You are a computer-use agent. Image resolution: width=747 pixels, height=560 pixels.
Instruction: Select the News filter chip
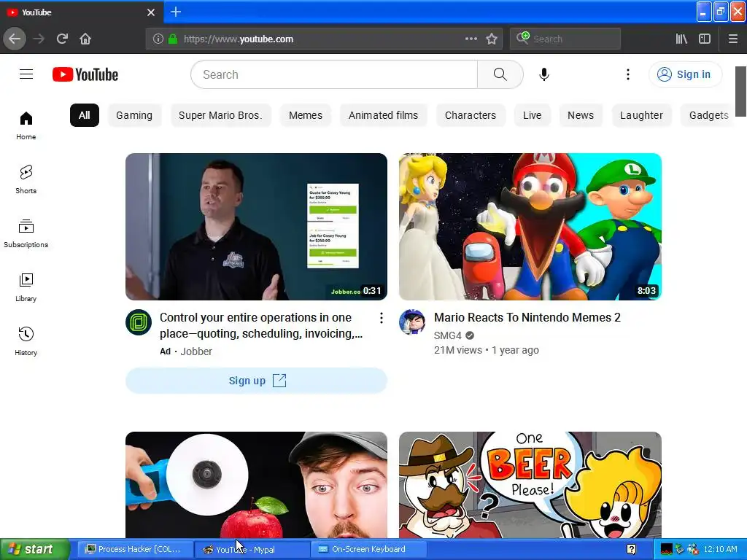click(x=580, y=115)
